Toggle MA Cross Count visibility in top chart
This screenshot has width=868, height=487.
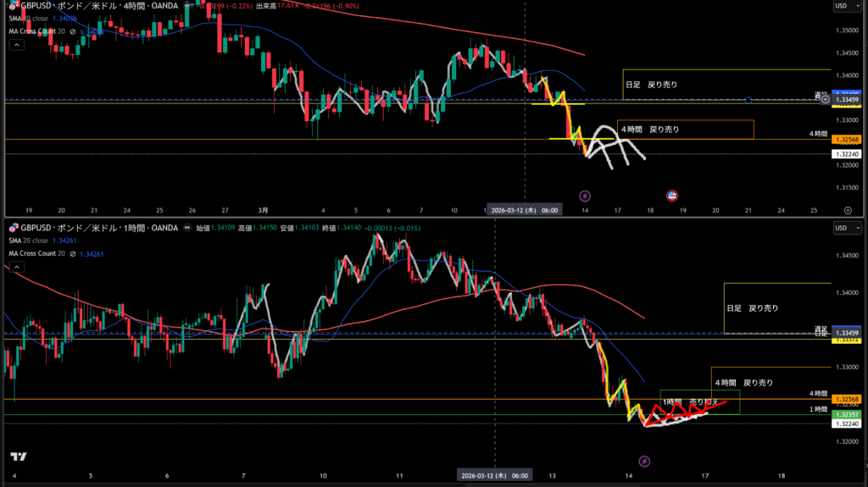72,32
